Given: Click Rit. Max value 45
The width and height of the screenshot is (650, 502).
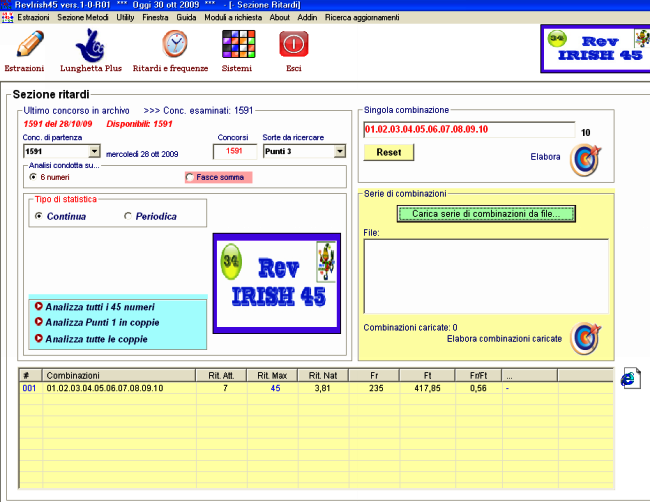Looking at the screenshot, I should point(275,388).
